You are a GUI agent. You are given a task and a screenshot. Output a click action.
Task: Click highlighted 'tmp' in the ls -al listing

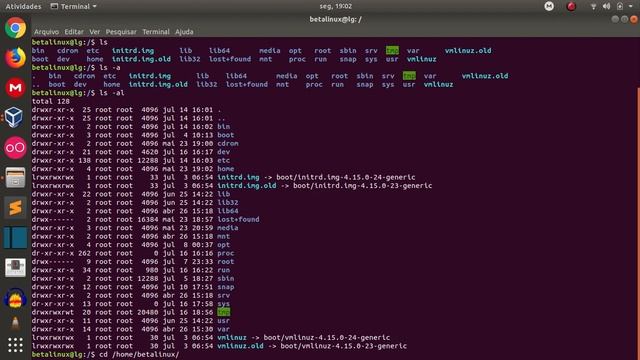pos(224,312)
